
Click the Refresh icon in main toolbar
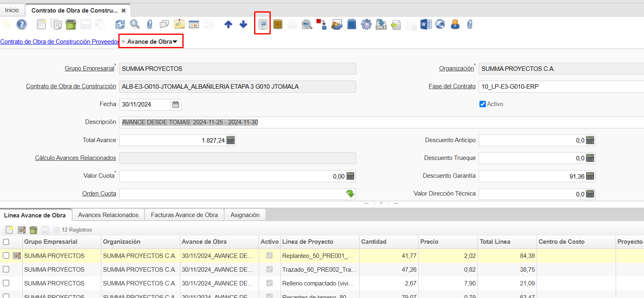(x=120, y=25)
